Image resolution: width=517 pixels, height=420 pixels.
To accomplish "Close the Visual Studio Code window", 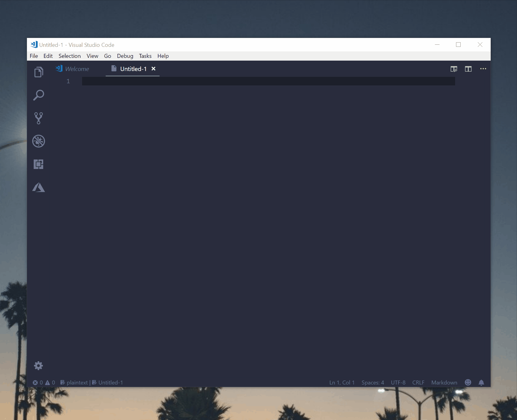I will [x=480, y=45].
